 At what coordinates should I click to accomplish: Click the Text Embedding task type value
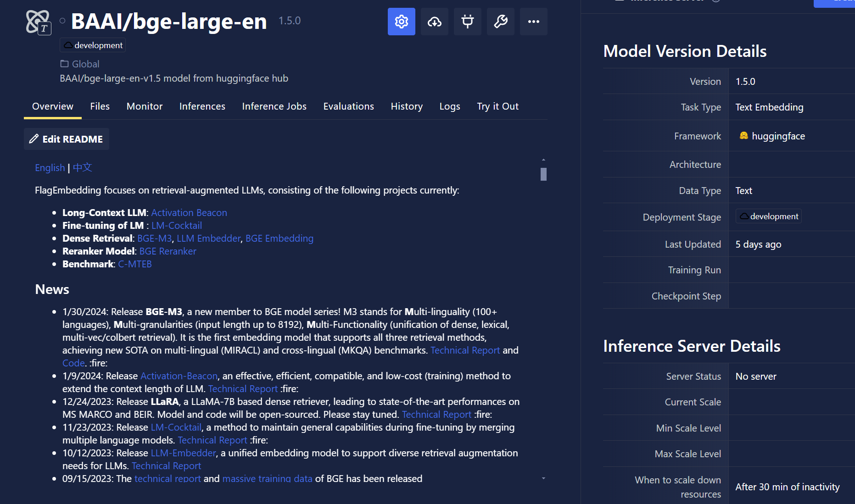(769, 107)
